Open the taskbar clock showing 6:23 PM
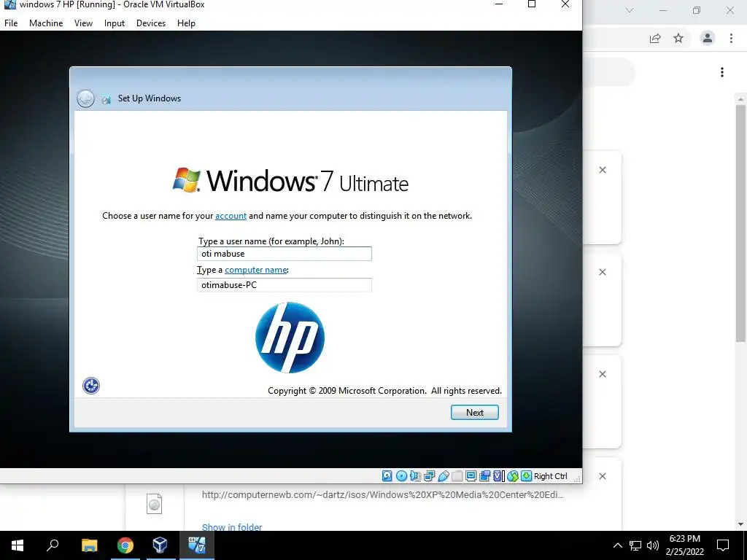747x560 pixels. pyautogui.click(x=684, y=545)
